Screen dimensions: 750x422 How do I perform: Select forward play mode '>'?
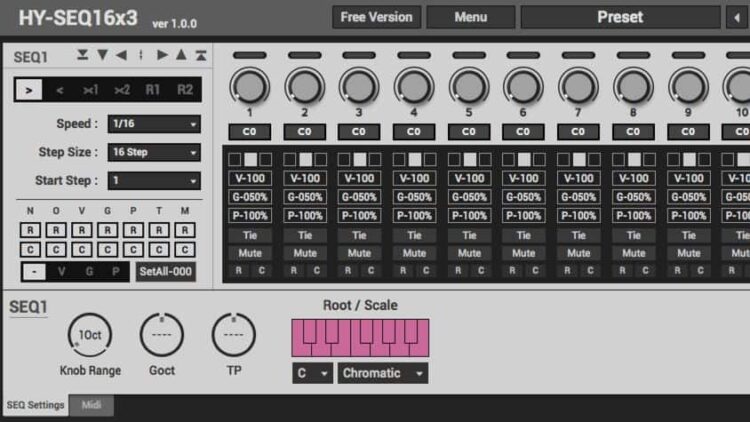click(x=29, y=89)
